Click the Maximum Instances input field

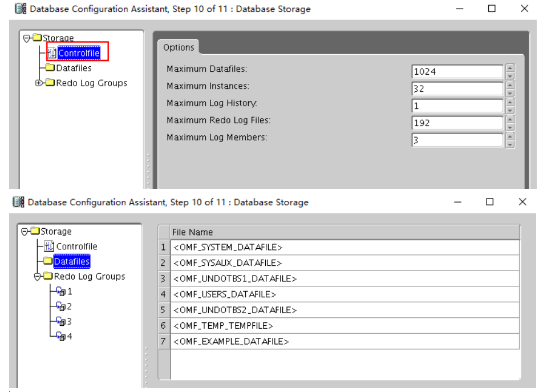tap(457, 88)
